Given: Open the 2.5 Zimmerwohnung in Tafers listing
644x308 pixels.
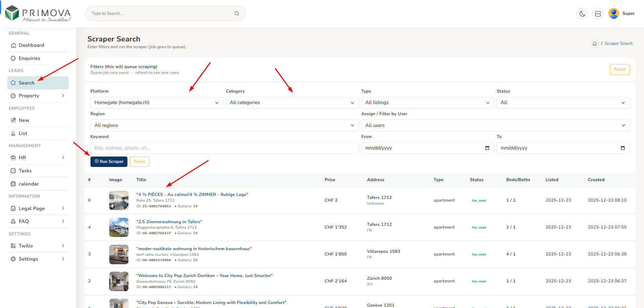Looking at the screenshot, I should coord(169,222).
